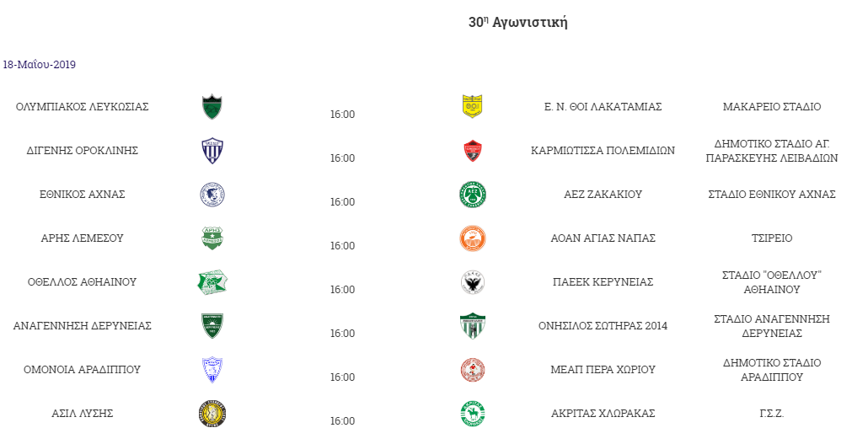Click the Ακρίτας Χλώρακας green horseman logo
The height and width of the screenshot is (444, 868).
click(472, 414)
